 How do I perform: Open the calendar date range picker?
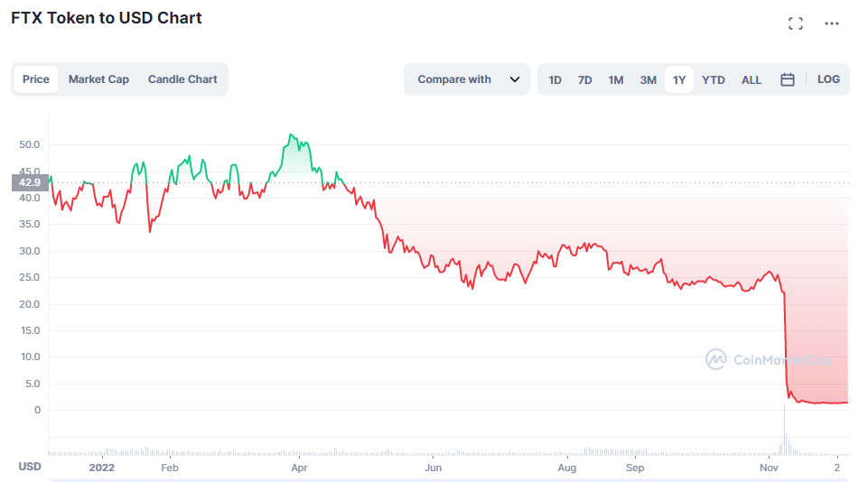point(788,79)
